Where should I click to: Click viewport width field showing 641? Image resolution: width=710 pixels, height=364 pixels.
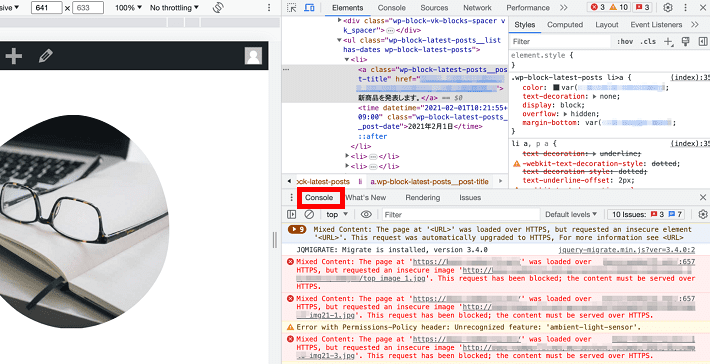pos(47,8)
